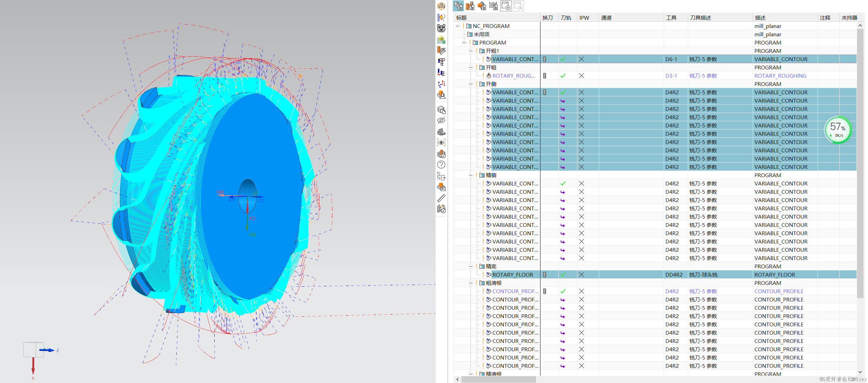Screen dimensions: 868x383
Task: Switch to Machine Tool View icon
Action: (470, 6)
